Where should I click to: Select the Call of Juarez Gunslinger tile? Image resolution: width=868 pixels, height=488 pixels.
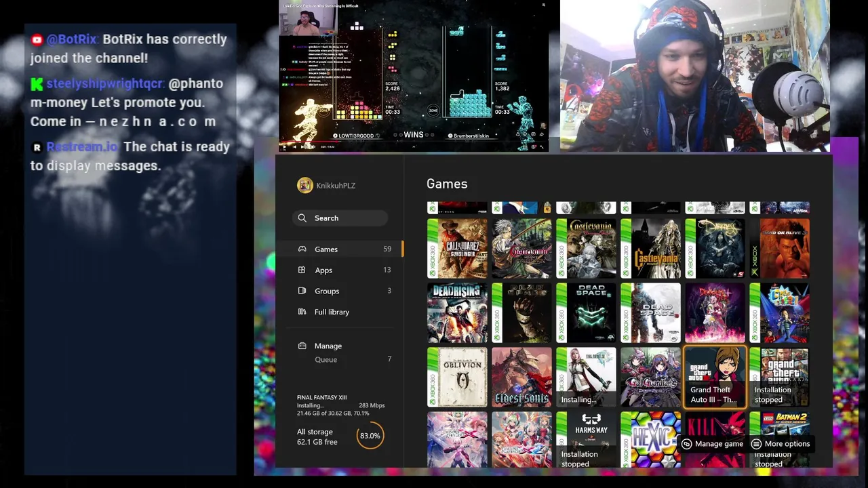[457, 249]
